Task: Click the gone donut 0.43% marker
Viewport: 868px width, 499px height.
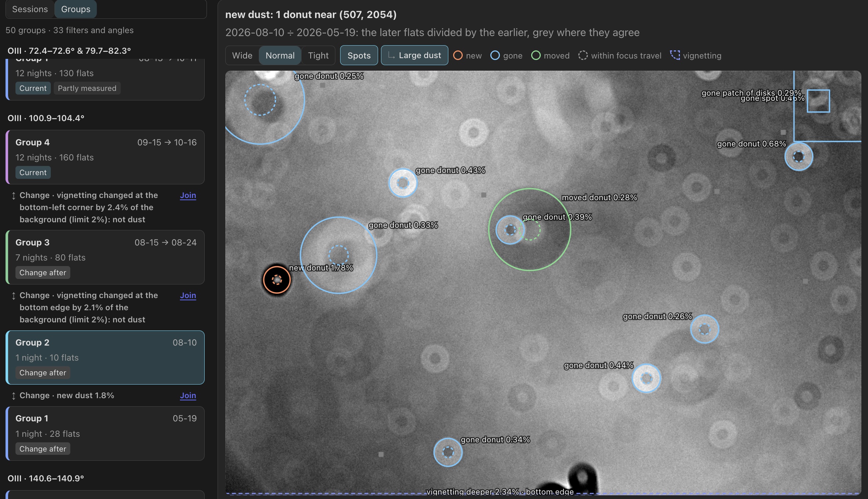Action: (403, 183)
